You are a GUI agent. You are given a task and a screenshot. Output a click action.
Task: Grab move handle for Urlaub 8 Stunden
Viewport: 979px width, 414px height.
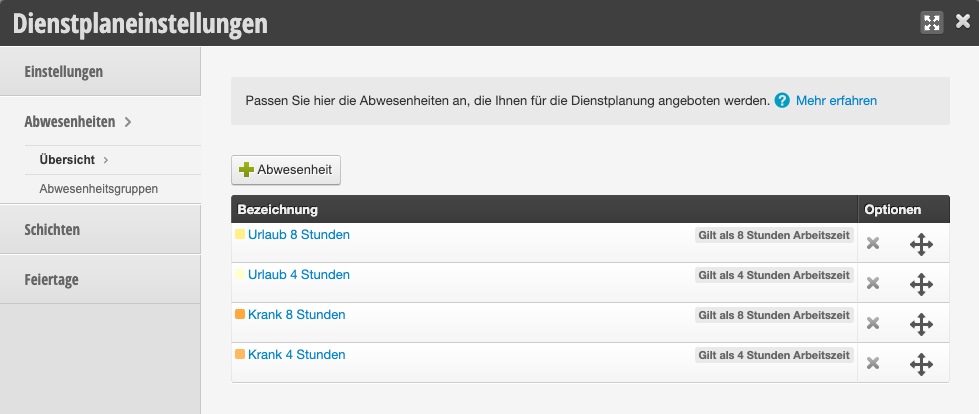point(921,244)
